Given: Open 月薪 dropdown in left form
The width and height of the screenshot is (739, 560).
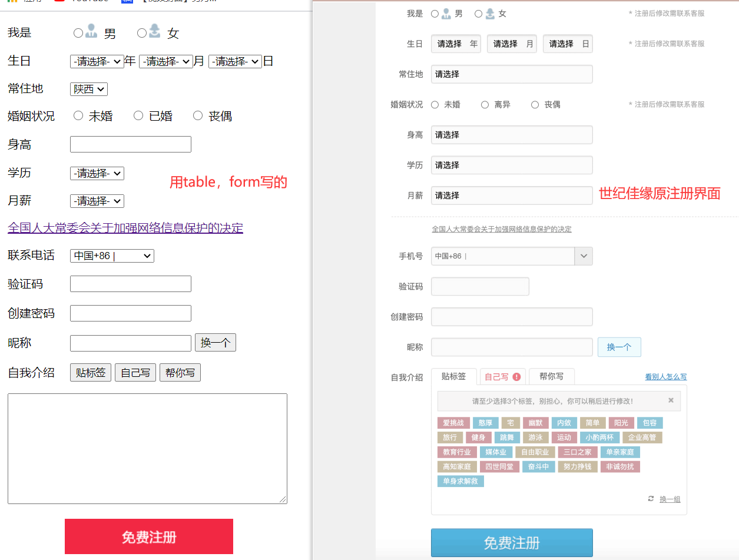Looking at the screenshot, I should 97,201.
